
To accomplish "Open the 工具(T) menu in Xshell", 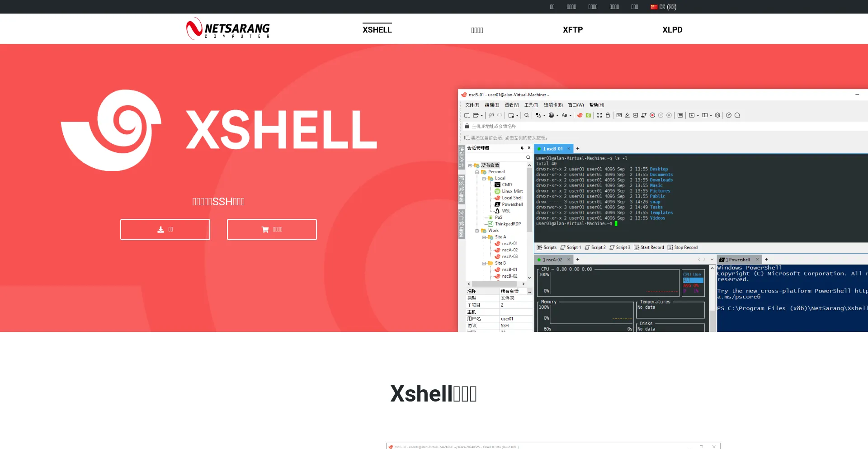I will coord(531,105).
